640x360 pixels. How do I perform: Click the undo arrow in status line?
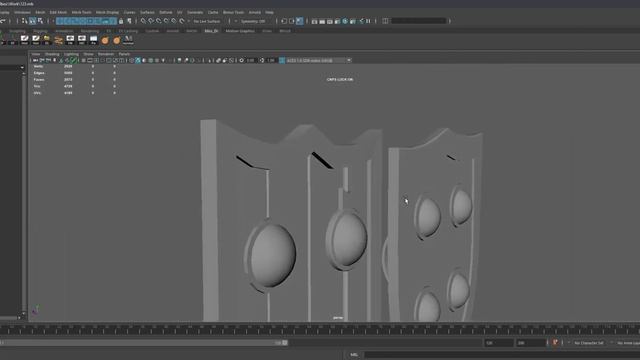[x=2, y=21]
